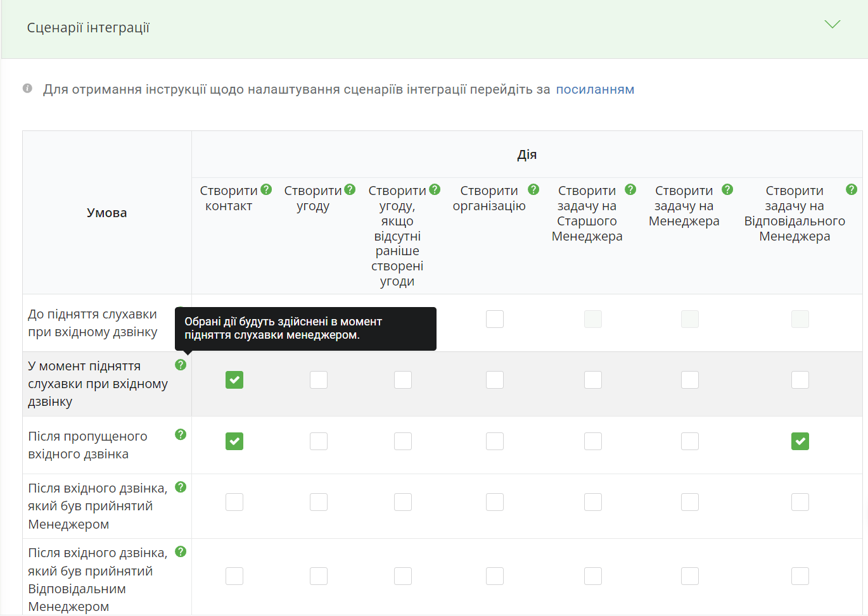Image resolution: width=868 pixels, height=616 pixels.
Task: Uncheck Створити контакт for Після пропущеного вхідного дзвінка
Action: [x=234, y=441]
